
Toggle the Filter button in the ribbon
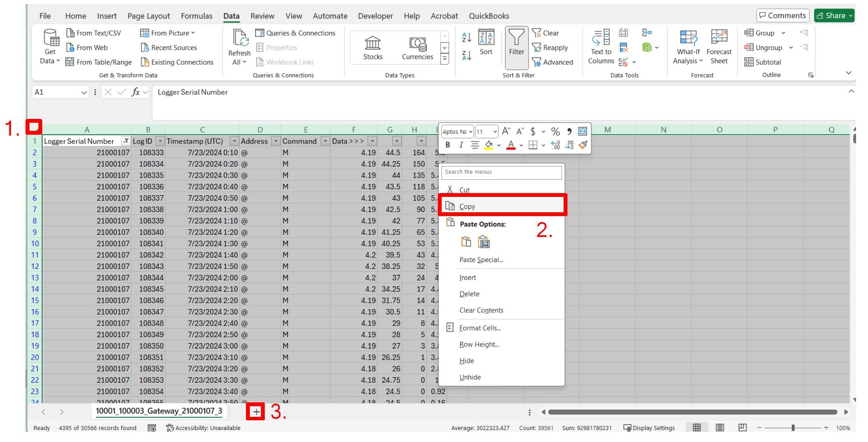click(516, 47)
